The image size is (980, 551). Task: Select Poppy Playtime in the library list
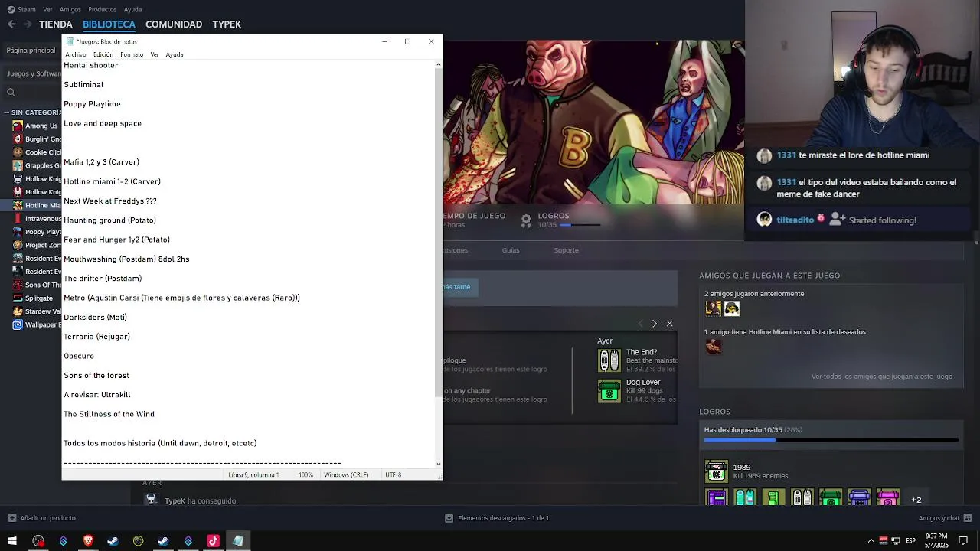pos(37,232)
